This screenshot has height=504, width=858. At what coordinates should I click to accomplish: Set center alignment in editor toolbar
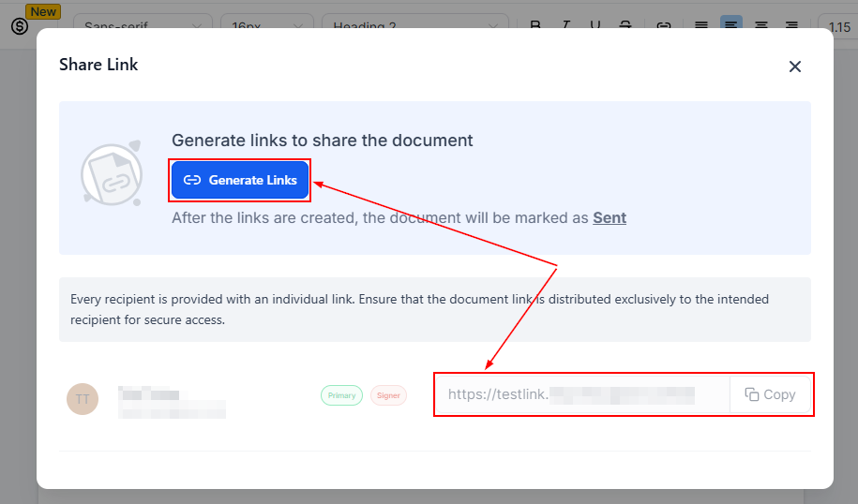pos(761,24)
